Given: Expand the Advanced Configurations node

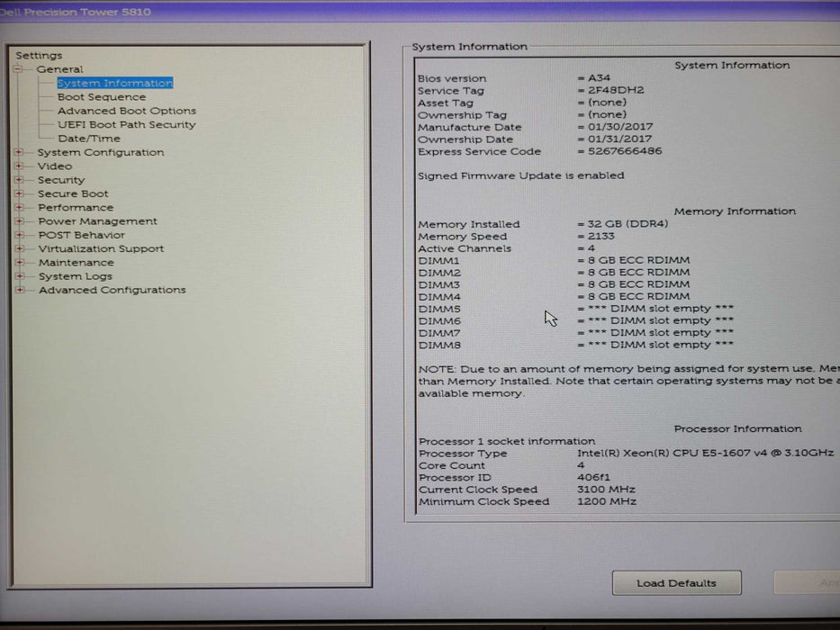Looking at the screenshot, I should pyautogui.click(x=19, y=290).
